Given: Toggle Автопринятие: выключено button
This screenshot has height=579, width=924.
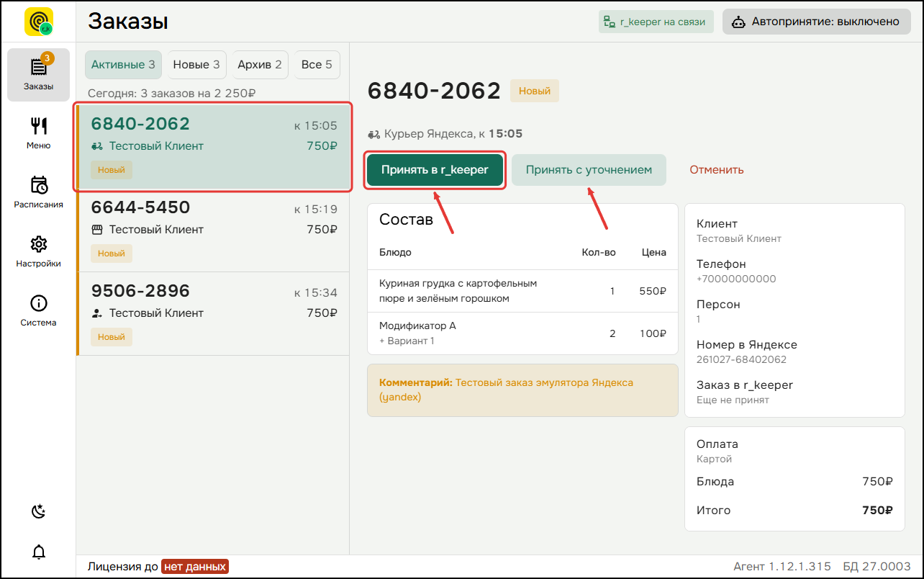Looking at the screenshot, I should click(817, 22).
